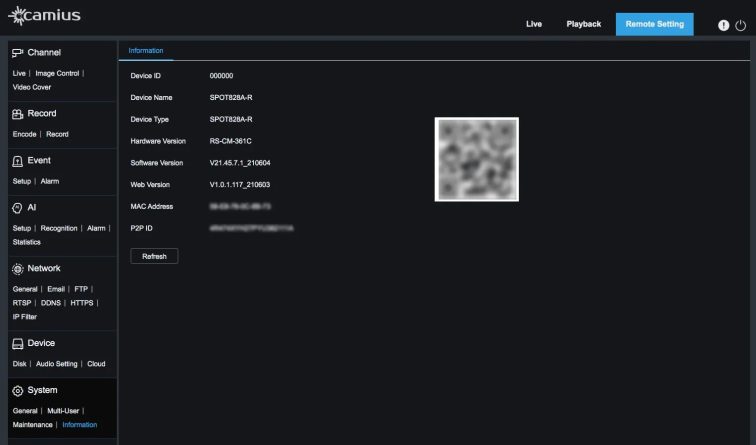Click the Channel camera icon in sidebar
Viewport: 756px width, 445px height.
17,52
